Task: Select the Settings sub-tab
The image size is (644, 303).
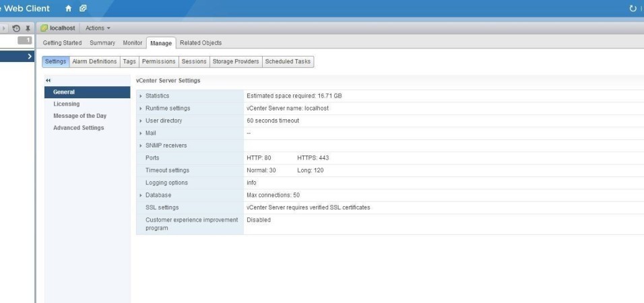Action: coord(55,61)
